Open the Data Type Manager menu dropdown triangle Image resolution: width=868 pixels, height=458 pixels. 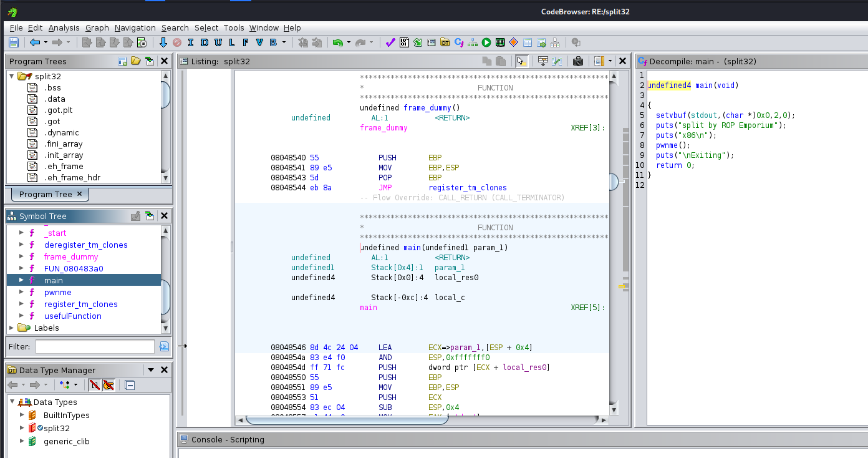click(150, 370)
